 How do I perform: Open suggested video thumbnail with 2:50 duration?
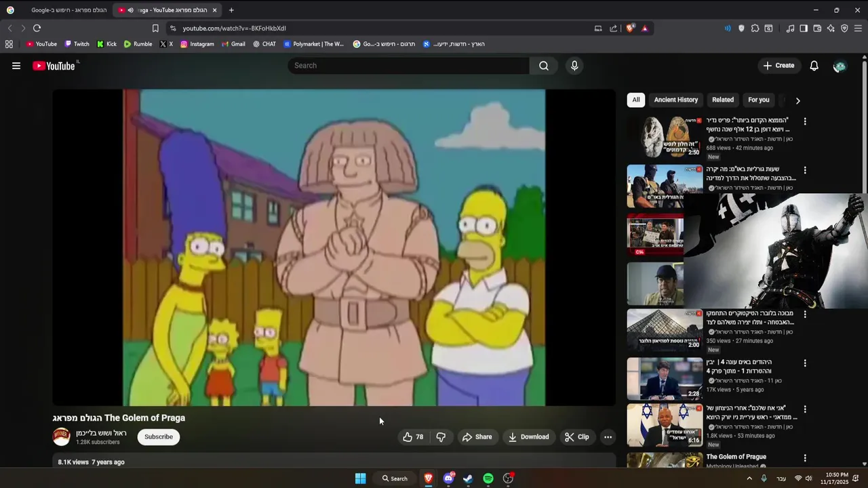pos(665,137)
